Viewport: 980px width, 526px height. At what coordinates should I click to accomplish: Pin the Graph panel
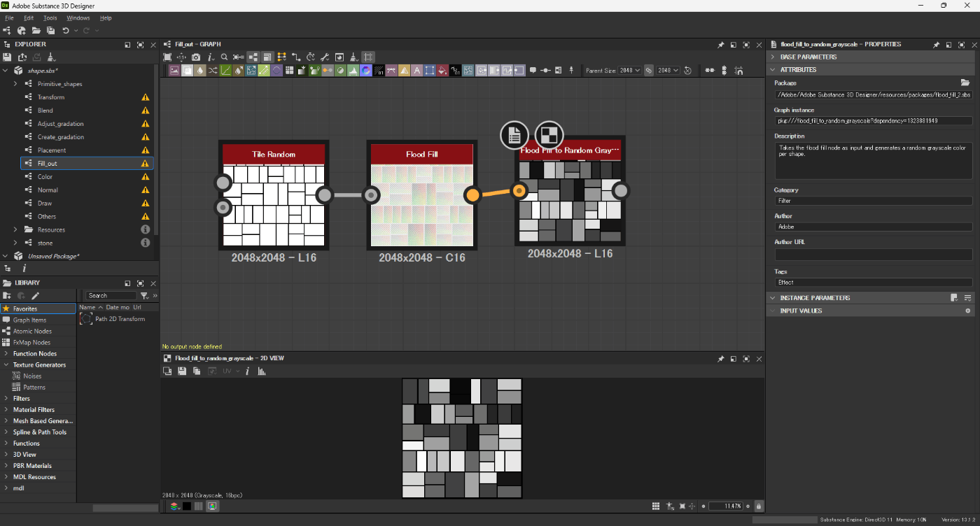[x=721, y=44]
